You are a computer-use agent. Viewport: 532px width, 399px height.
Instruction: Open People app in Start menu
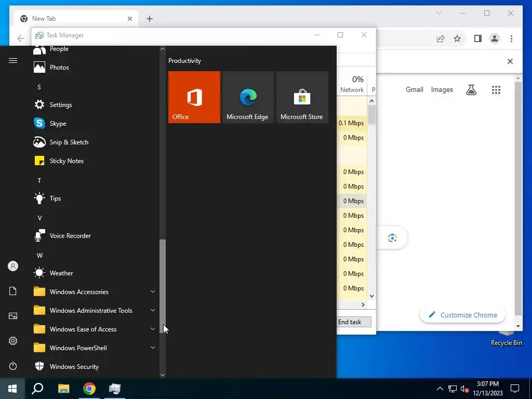click(x=94, y=49)
